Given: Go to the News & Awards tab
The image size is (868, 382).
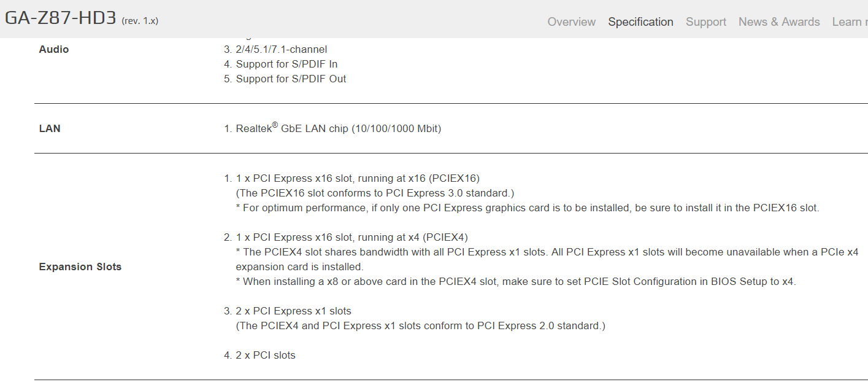Looking at the screenshot, I should click(x=779, y=22).
